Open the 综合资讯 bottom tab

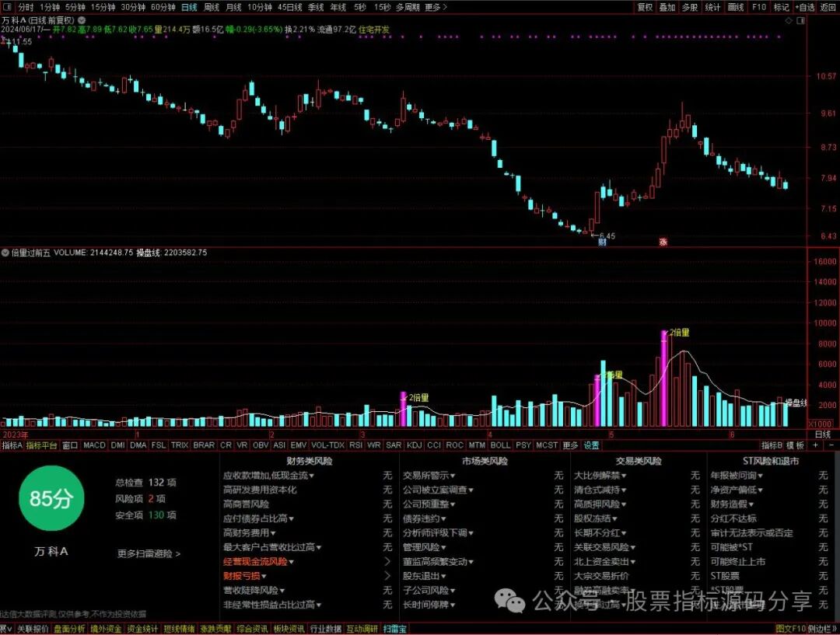[x=252, y=629]
